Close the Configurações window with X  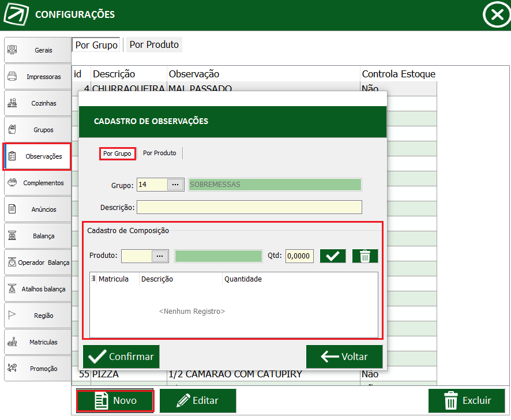tap(497, 14)
